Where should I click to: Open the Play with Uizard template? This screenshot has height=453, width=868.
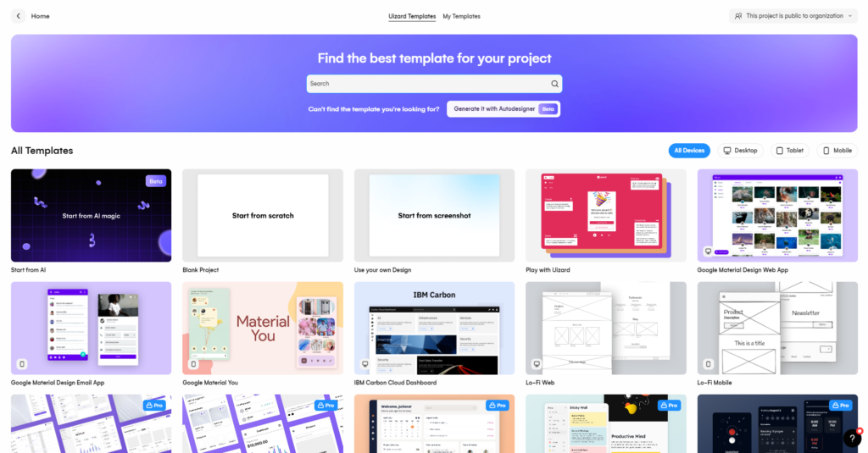pyautogui.click(x=605, y=215)
